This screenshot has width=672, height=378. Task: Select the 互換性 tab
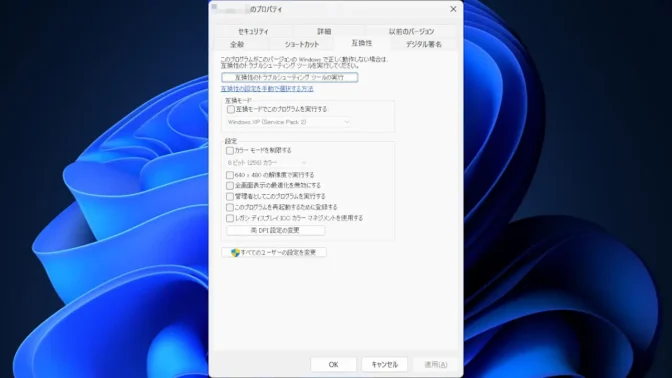(x=362, y=43)
